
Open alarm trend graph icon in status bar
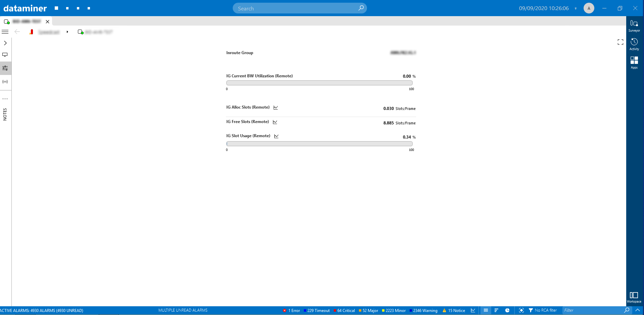(x=473, y=310)
